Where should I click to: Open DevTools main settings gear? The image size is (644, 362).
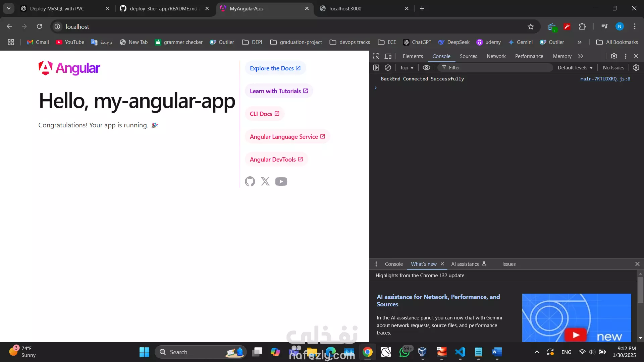(x=614, y=56)
